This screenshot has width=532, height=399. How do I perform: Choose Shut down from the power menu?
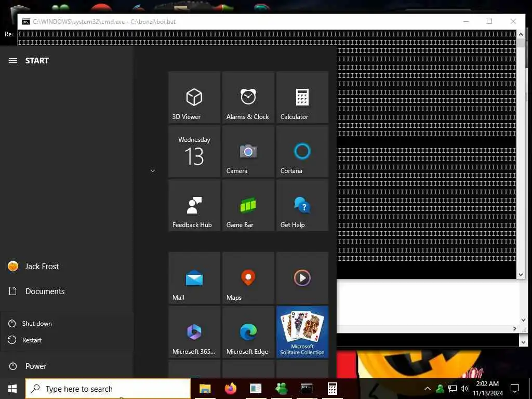click(x=67, y=323)
